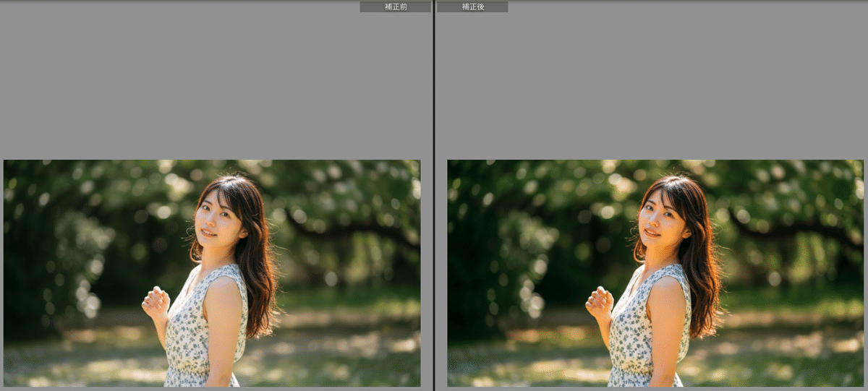Click the woman's face in the before photo
The height and width of the screenshot is (391, 868).
tap(216, 220)
